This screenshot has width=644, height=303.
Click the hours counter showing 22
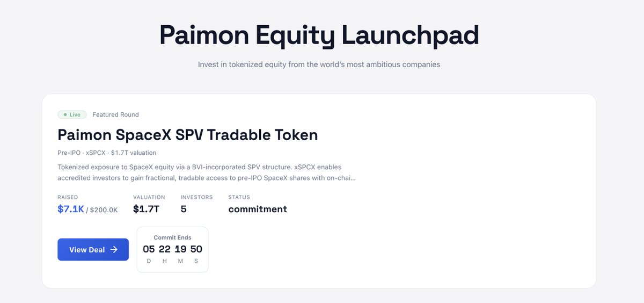(x=165, y=249)
